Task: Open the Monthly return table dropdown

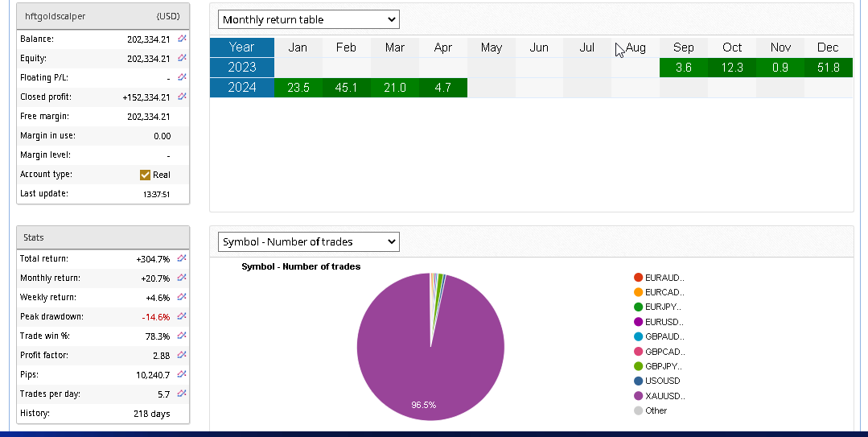Action: point(309,19)
